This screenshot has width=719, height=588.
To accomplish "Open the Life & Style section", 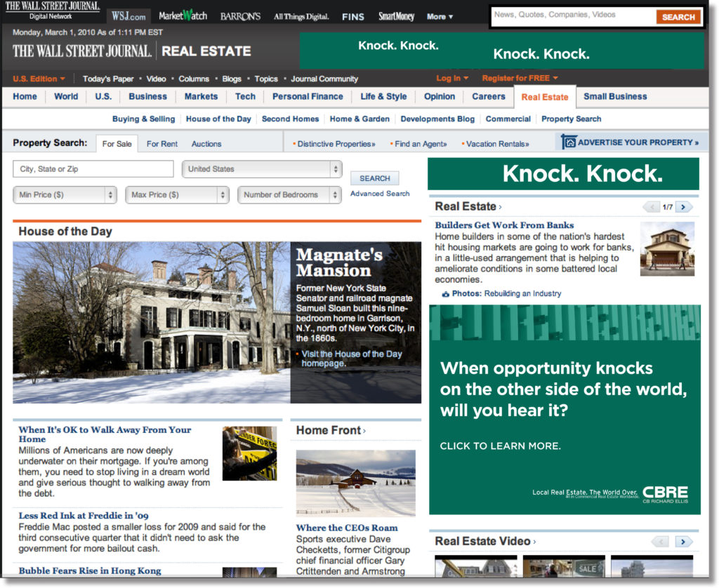I will tap(383, 97).
